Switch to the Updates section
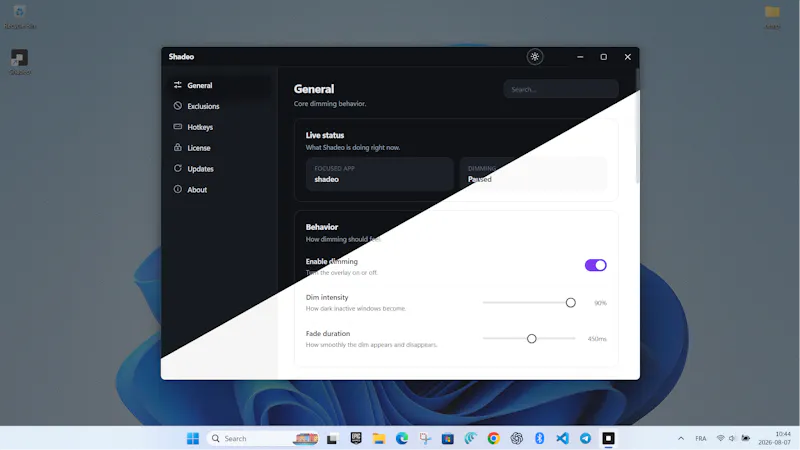 pos(219,169)
